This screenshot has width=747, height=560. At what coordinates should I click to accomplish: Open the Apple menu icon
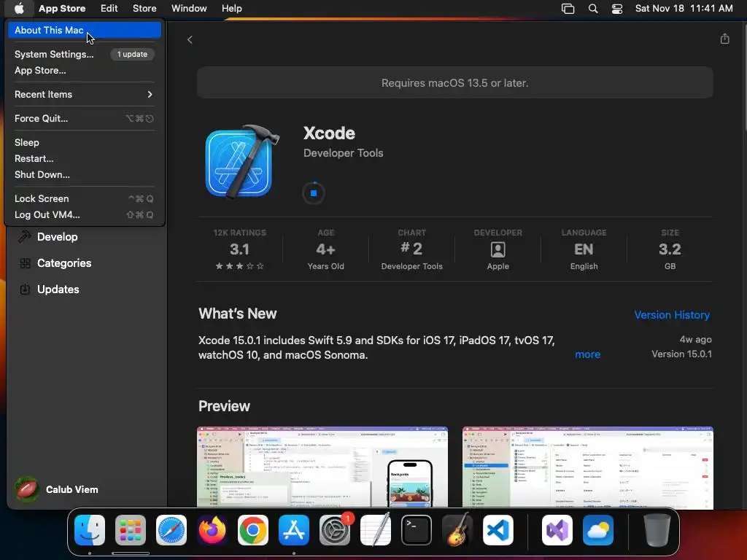(18, 8)
